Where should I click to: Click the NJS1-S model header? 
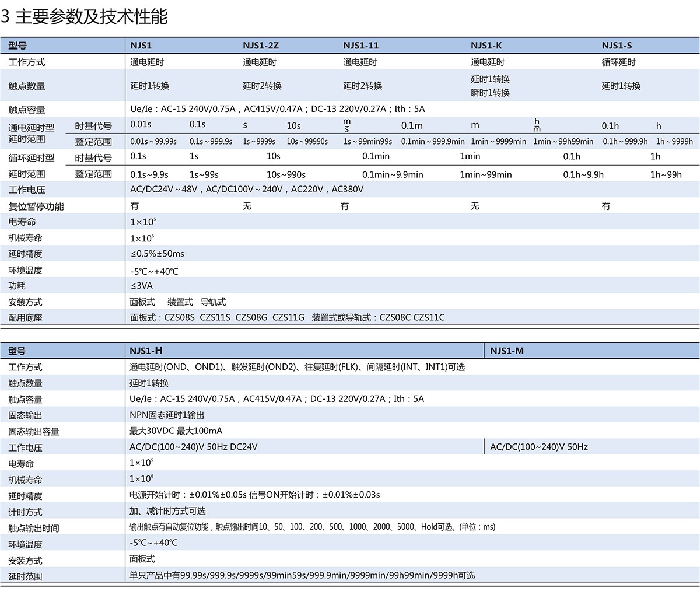617,45
